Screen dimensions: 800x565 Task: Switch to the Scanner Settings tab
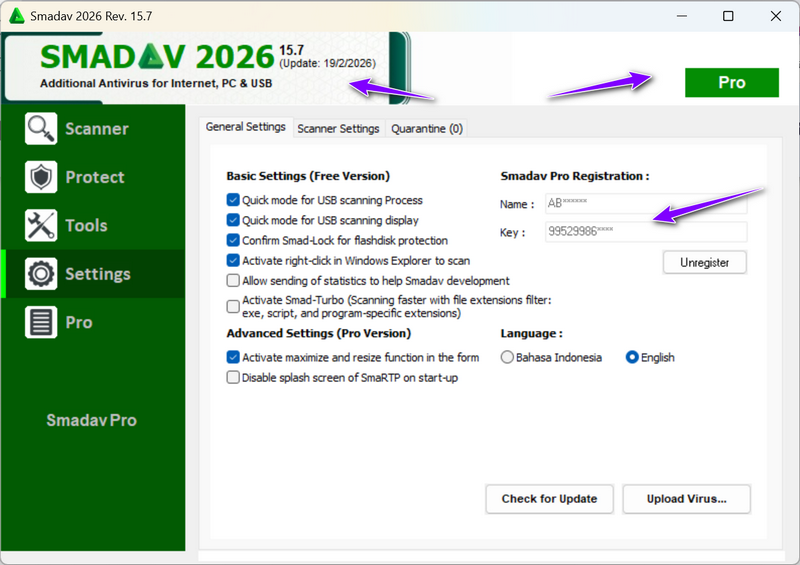[x=338, y=129]
